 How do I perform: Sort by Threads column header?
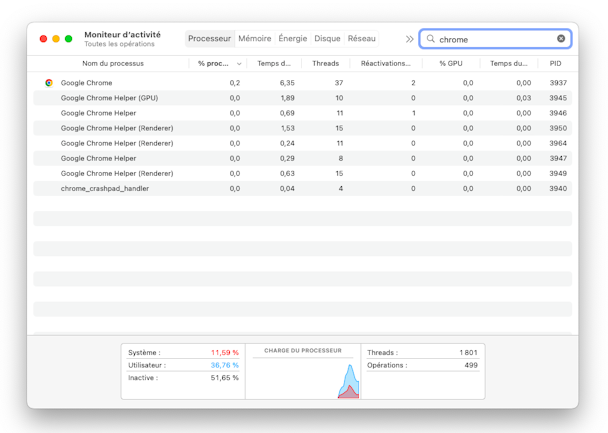tap(326, 64)
